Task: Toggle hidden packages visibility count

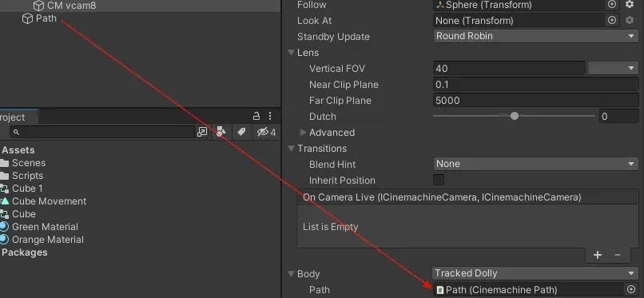Action: point(266,132)
